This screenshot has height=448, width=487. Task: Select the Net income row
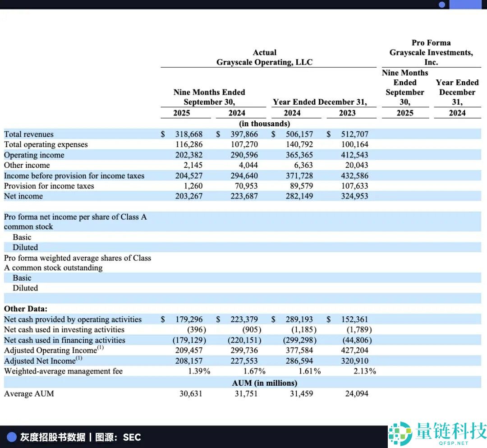click(23, 196)
